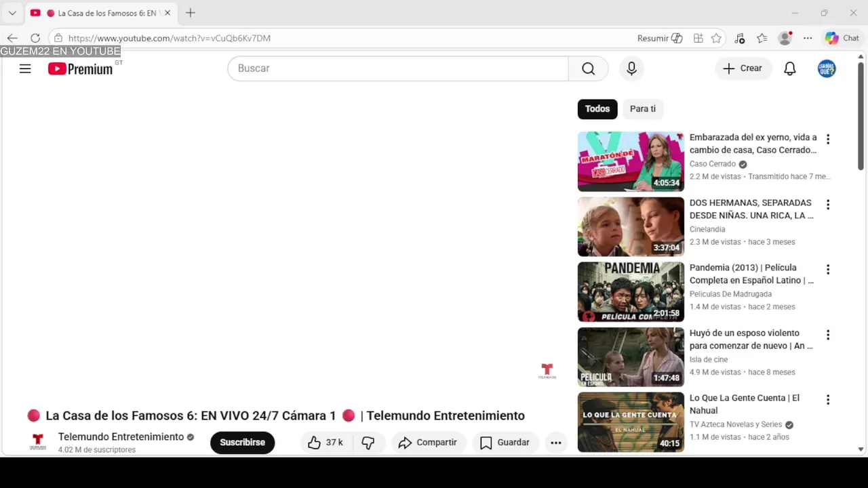Click the browser address bar URL
The width and height of the screenshot is (868, 488).
point(170,38)
